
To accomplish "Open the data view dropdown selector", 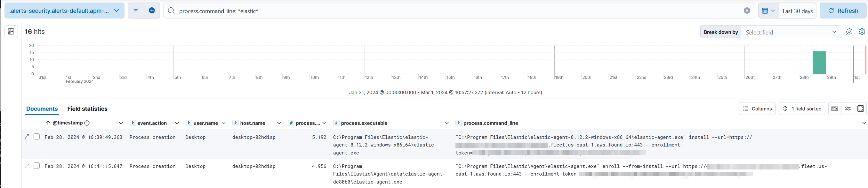I will click(64, 11).
